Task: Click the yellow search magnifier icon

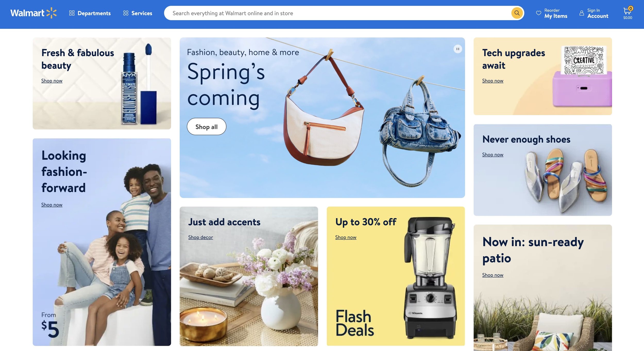Action: click(517, 13)
